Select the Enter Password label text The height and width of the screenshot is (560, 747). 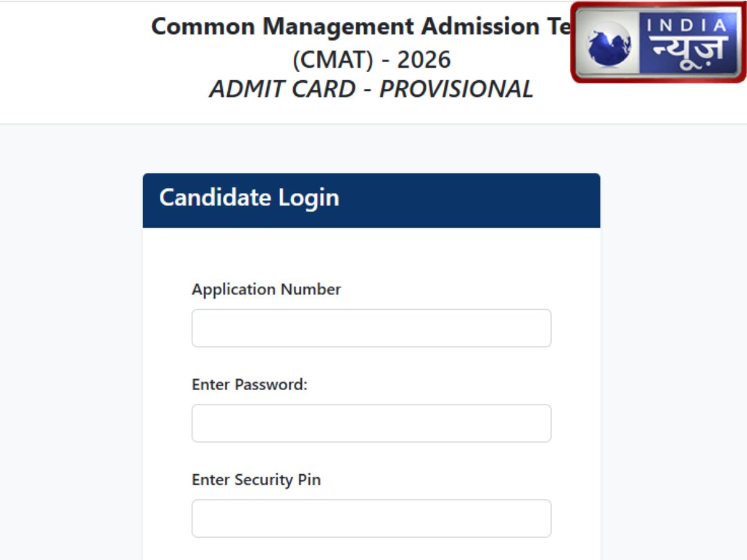pyautogui.click(x=250, y=385)
